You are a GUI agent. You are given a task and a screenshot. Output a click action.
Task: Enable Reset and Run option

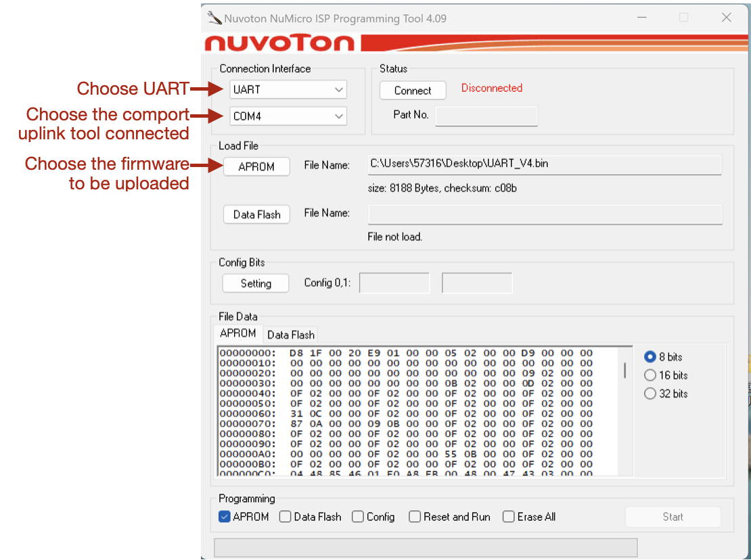pos(415,517)
